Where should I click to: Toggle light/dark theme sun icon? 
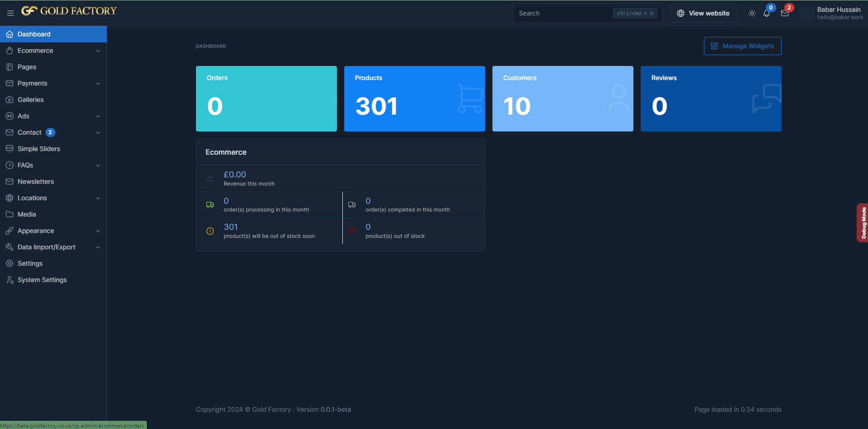[x=752, y=13]
